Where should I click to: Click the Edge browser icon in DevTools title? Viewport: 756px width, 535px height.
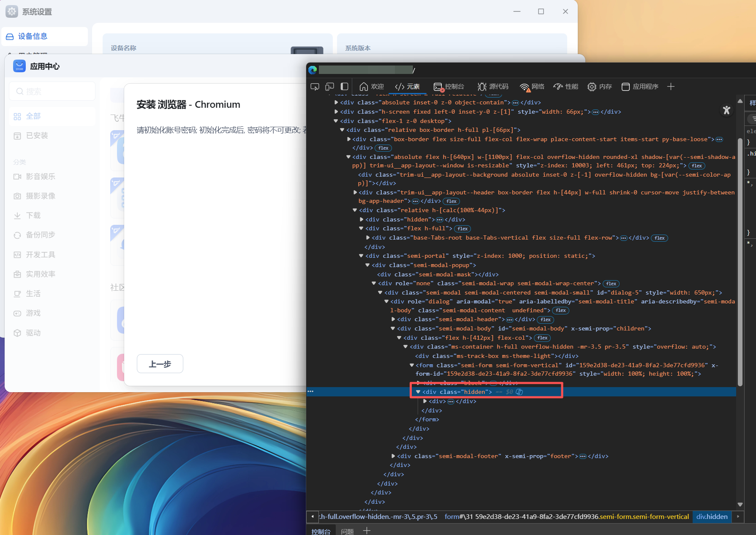point(313,70)
